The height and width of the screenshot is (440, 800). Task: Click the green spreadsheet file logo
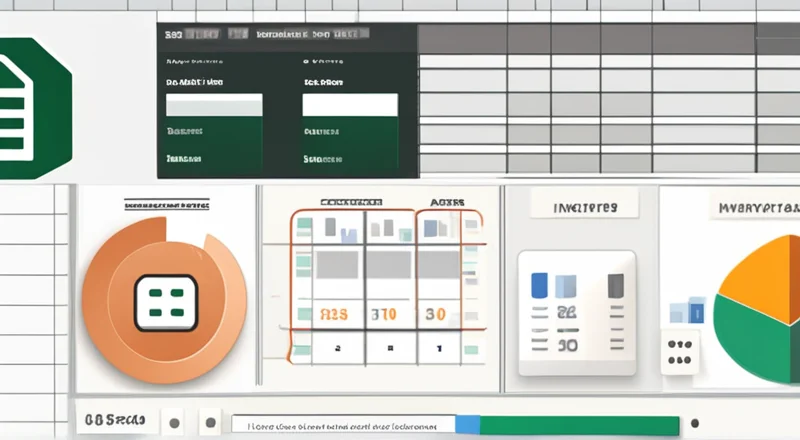[x=30, y=108]
